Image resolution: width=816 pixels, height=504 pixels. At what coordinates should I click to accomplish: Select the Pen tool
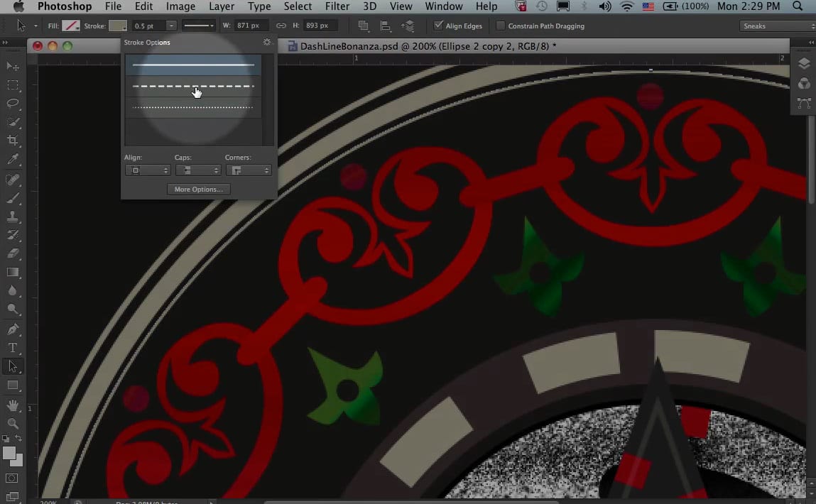click(x=13, y=329)
